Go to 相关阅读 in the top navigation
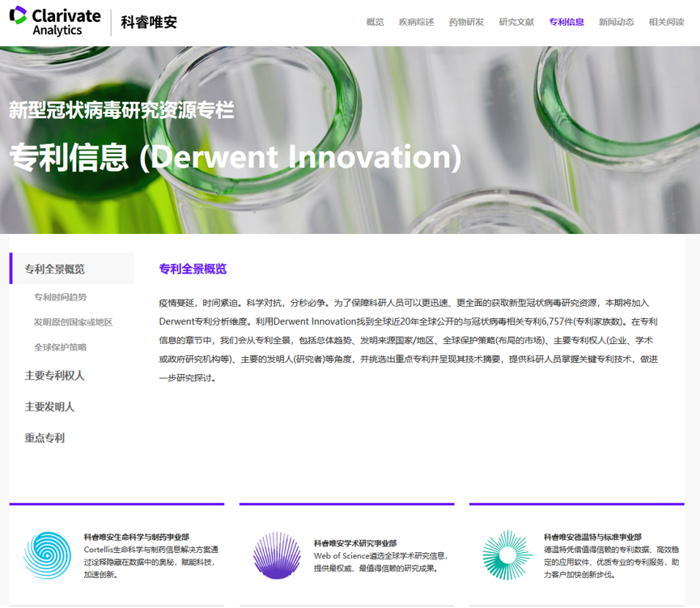 (667, 22)
